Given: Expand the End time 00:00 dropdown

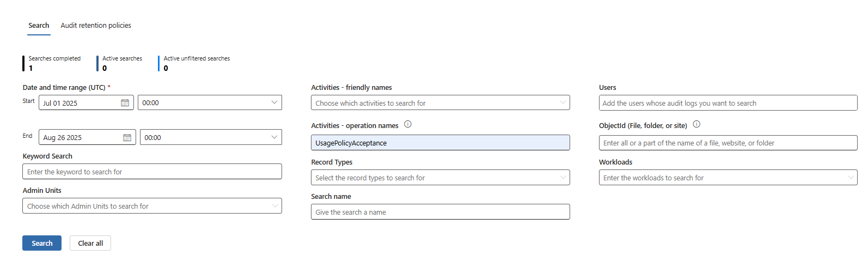Looking at the screenshot, I should [x=211, y=138].
